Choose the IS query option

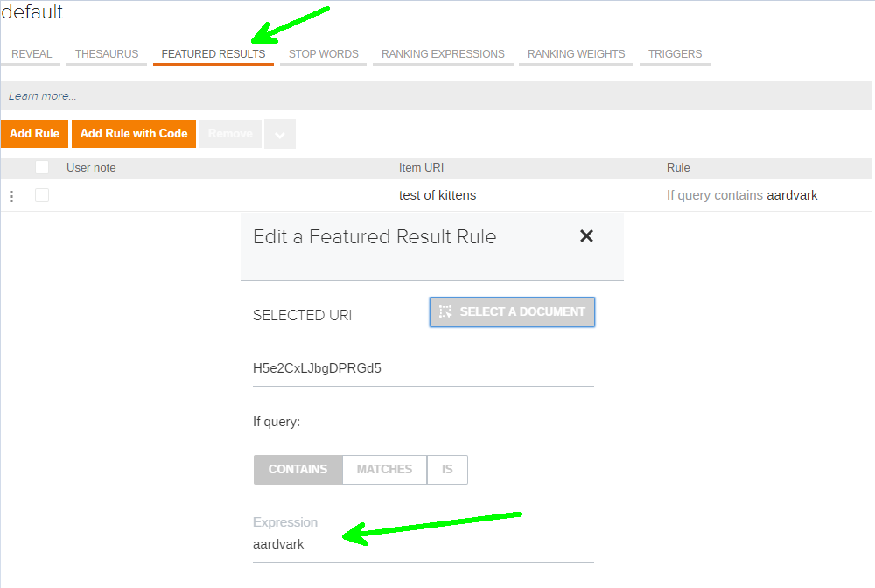pyautogui.click(x=447, y=469)
